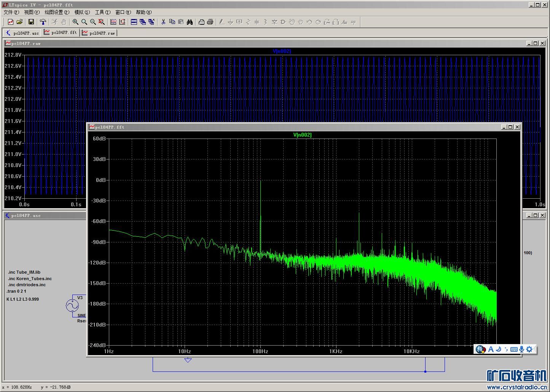This screenshot has height=392, width=550.
Task: Cut with the scissors icon
Action: tap(163, 22)
